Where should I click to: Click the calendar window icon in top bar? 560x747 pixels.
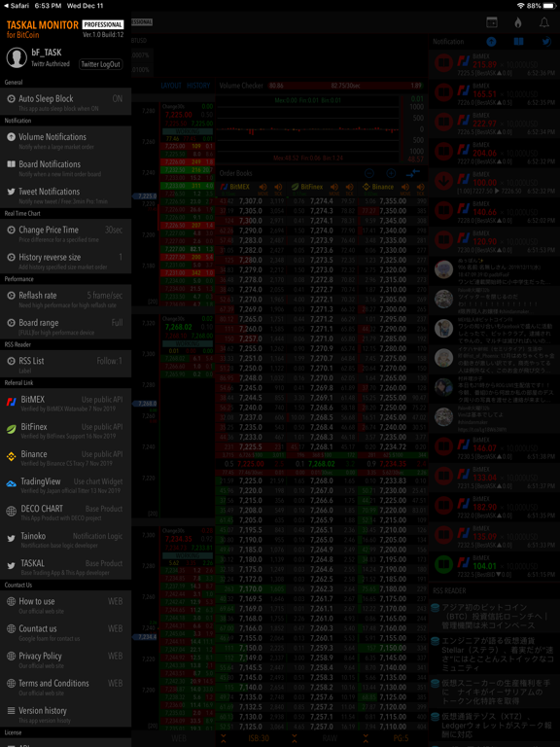point(491,22)
